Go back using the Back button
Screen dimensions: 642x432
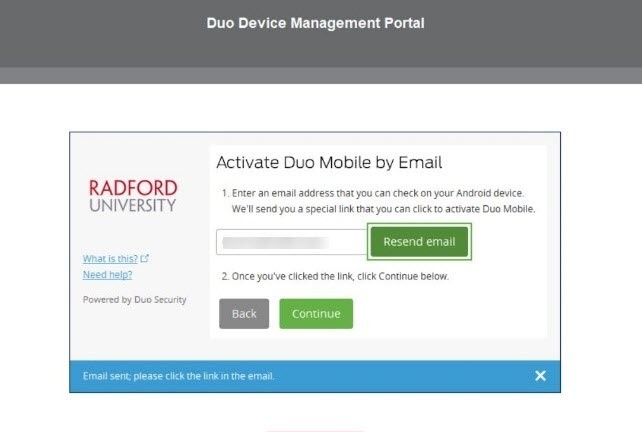click(244, 314)
